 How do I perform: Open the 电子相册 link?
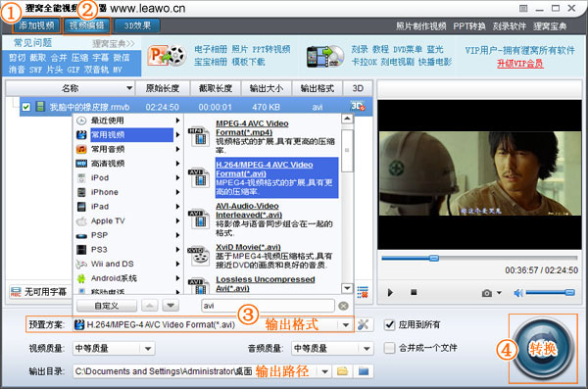click(x=211, y=50)
